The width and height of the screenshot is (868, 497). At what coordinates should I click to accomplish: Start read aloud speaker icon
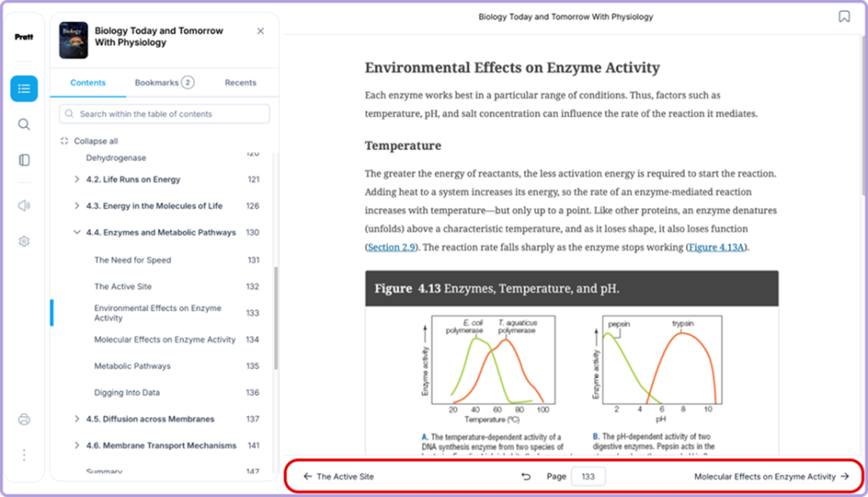(x=24, y=205)
